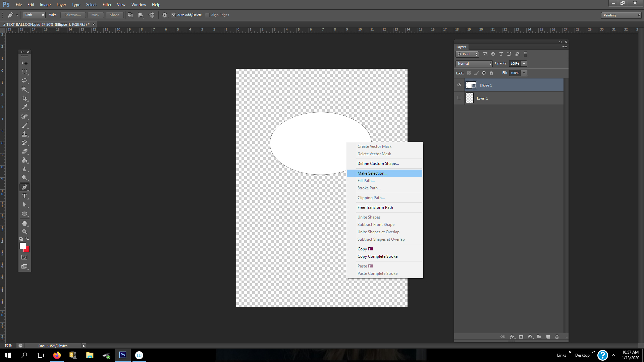Select the Eraser tool
The height and width of the screenshot is (362, 644).
point(24,151)
